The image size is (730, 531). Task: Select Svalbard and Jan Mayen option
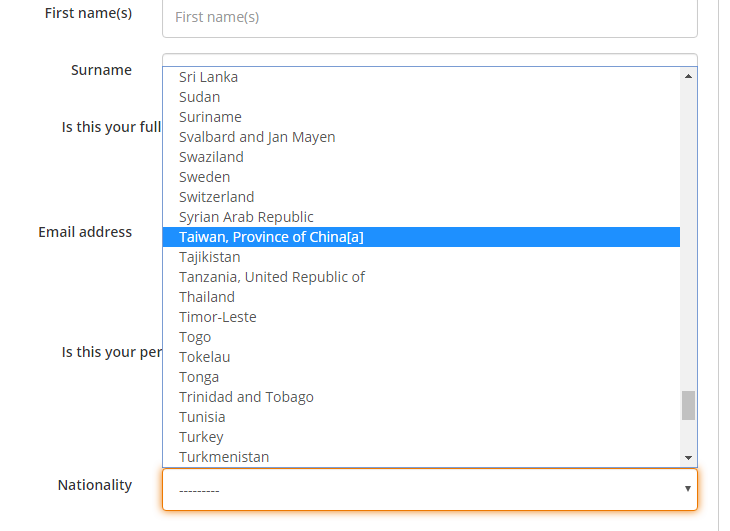click(257, 137)
